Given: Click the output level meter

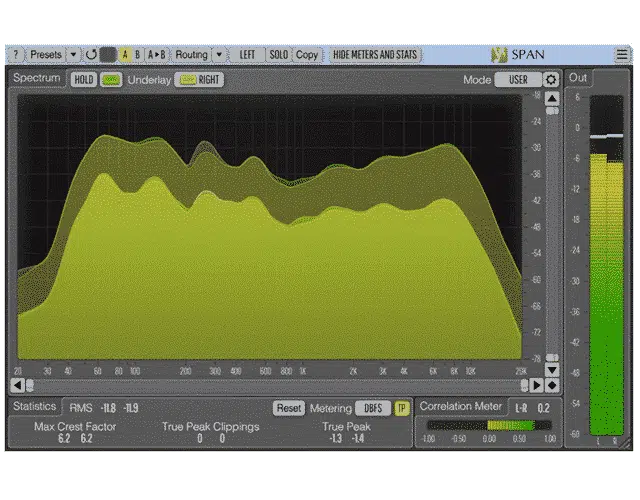Looking at the screenshot, I should 607,265.
